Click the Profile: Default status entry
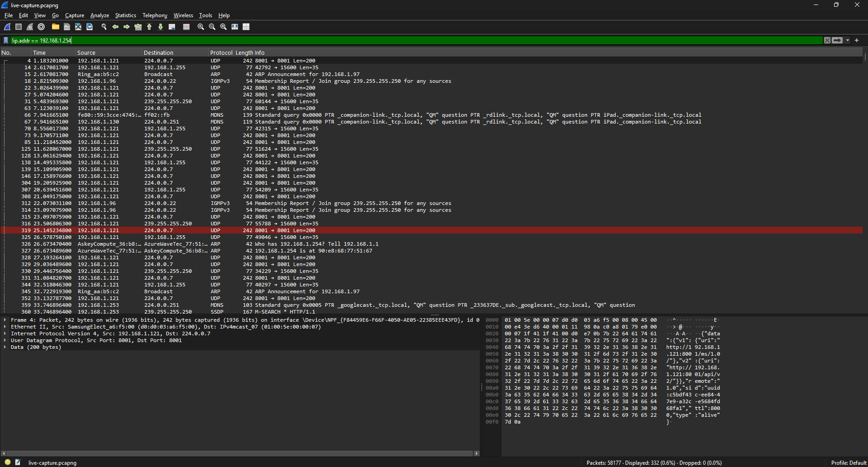 [849, 463]
